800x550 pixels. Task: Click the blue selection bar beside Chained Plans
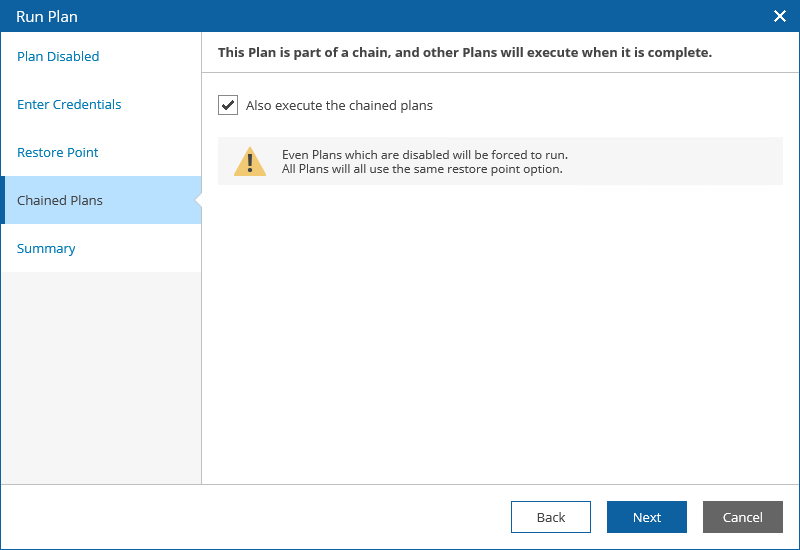[x=4, y=200]
